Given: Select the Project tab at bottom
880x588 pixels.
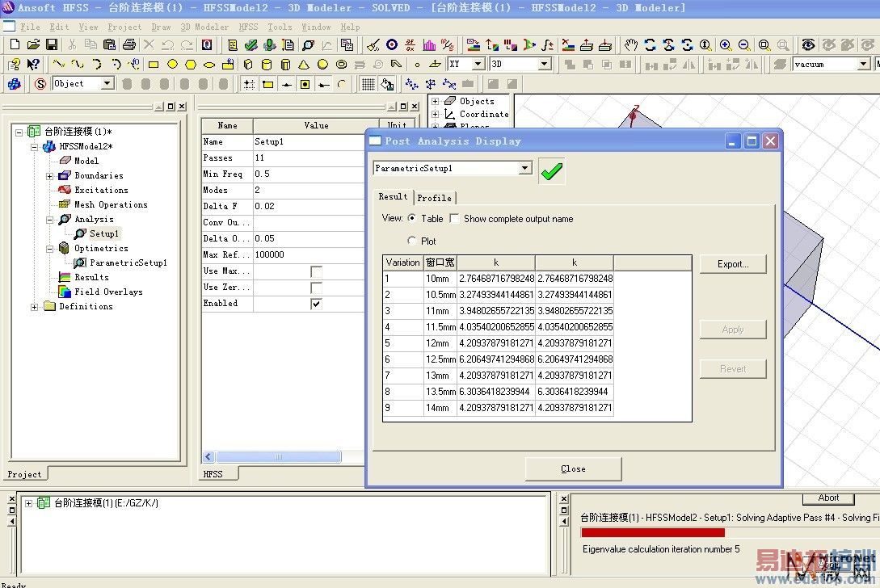Looking at the screenshot, I should click(x=25, y=474).
